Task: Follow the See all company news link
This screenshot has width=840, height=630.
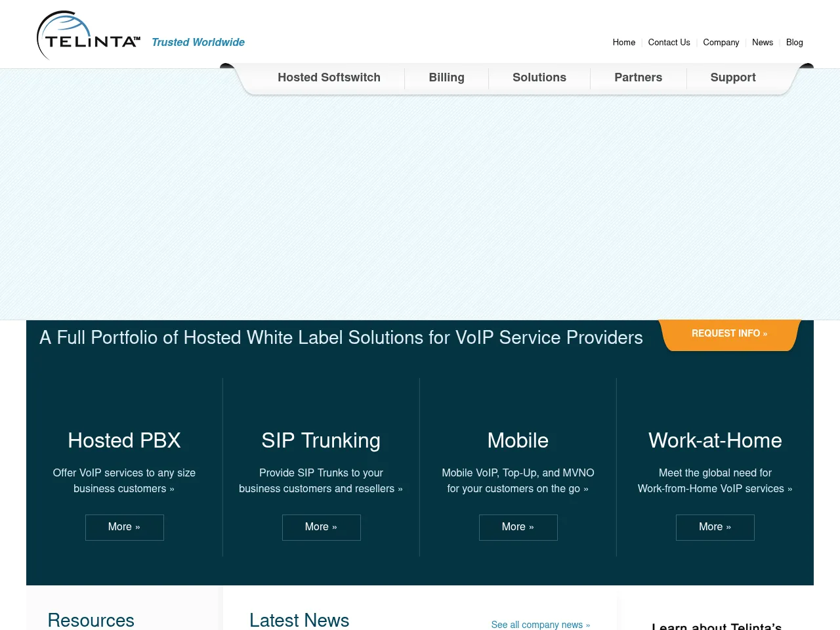Action: 540,625
